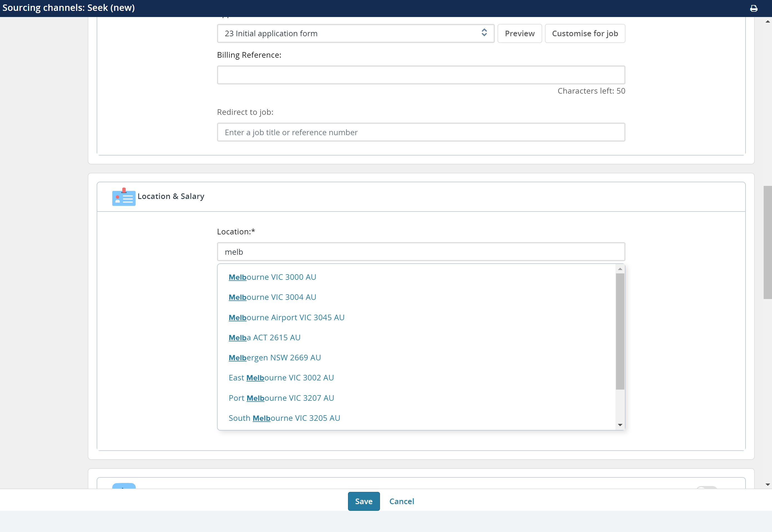Viewport: 772px width, 532px height.
Task: Click suggestion list scroll-up arrow
Action: point(620,269)
